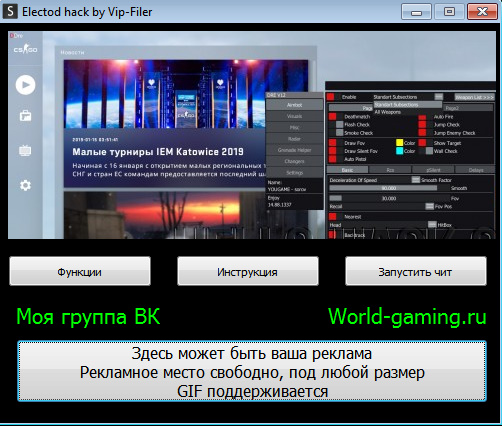Click the advertising banner Здесь может быть ваша реклама

[252, 371]
